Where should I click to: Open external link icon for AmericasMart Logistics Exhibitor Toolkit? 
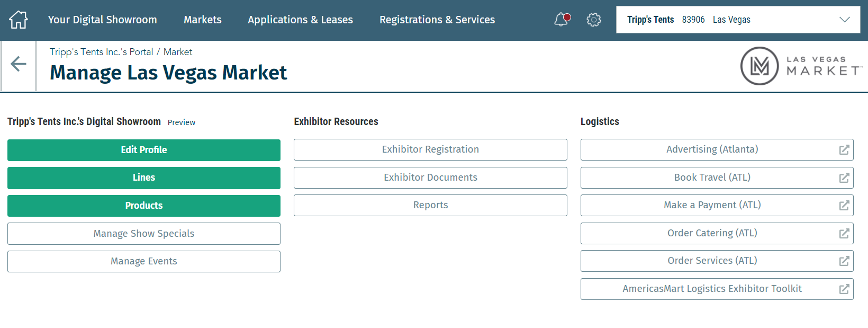[x=844, y=289]
